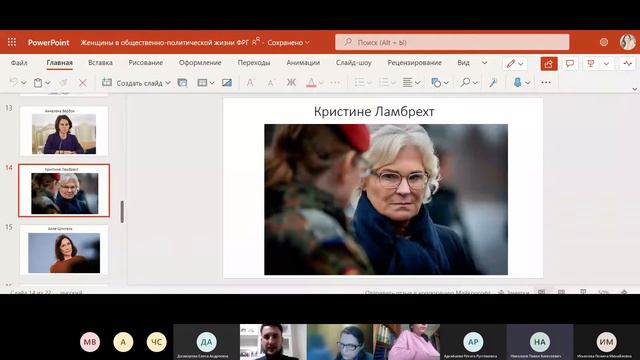Viewport: 640px width, 360px height.
Task: Click the bulleted list icon
Action: pos(359,83)
